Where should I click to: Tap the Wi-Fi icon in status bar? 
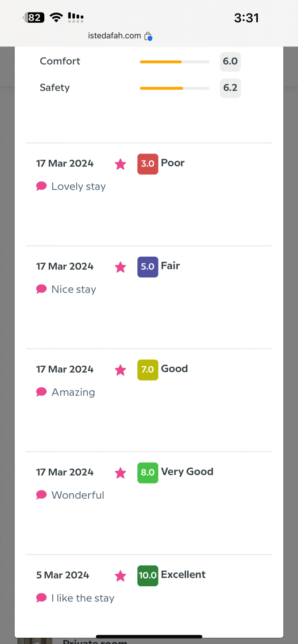(56, 17)
